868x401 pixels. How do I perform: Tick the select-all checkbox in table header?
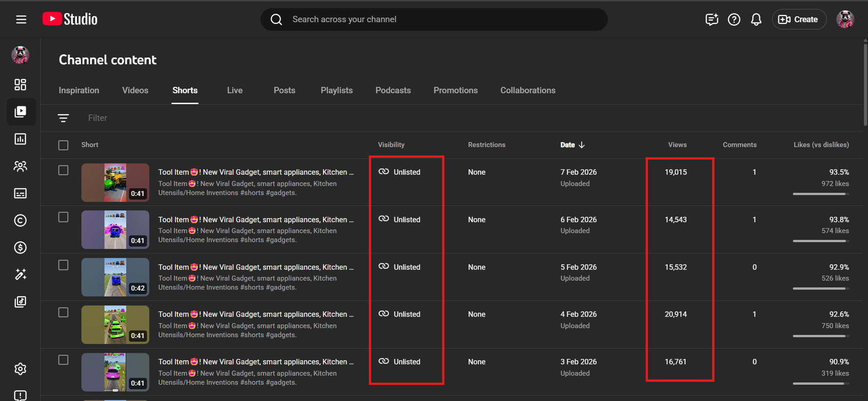(63, 145)
